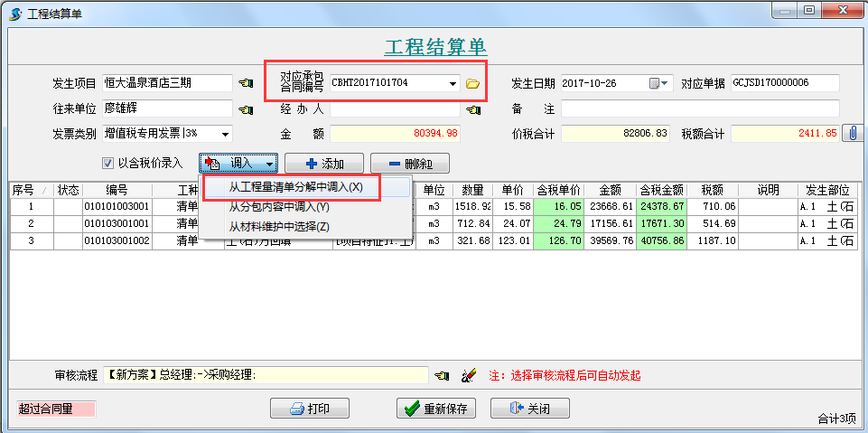The height and width of the screenshot is (433, 868).
Task: Click the 备注 input field
Action: (700, 109)
